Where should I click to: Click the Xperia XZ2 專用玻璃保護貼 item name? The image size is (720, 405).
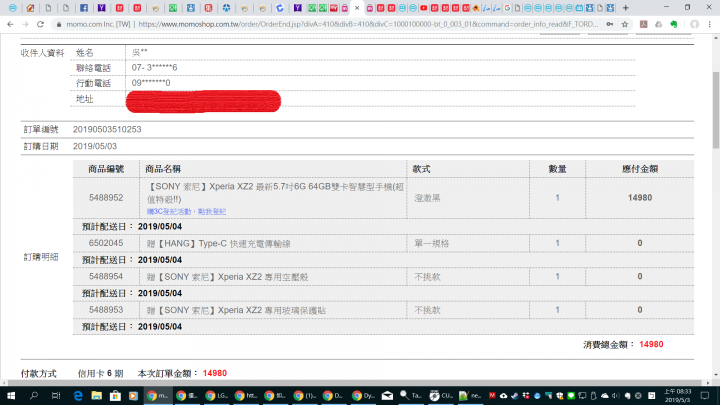[236, 310]
